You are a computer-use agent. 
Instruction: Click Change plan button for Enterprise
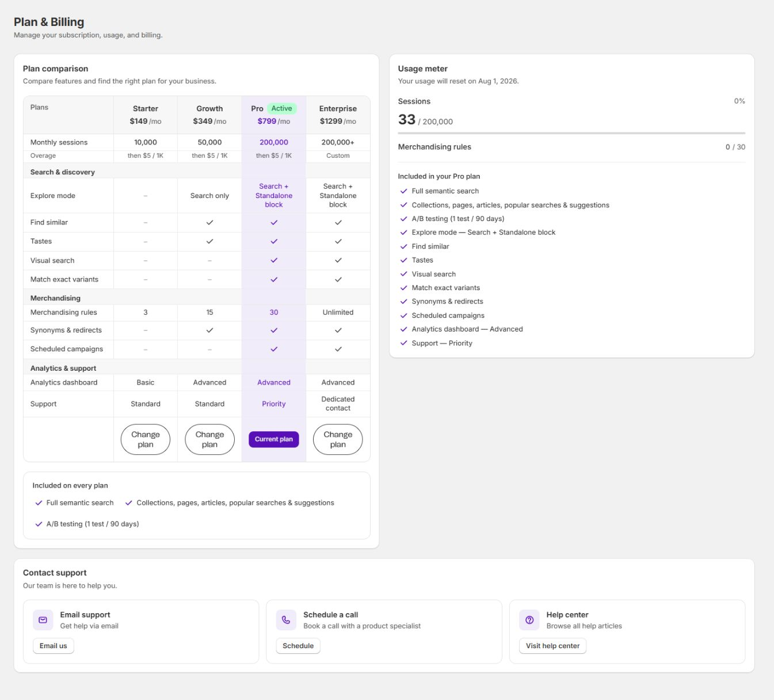338,439
